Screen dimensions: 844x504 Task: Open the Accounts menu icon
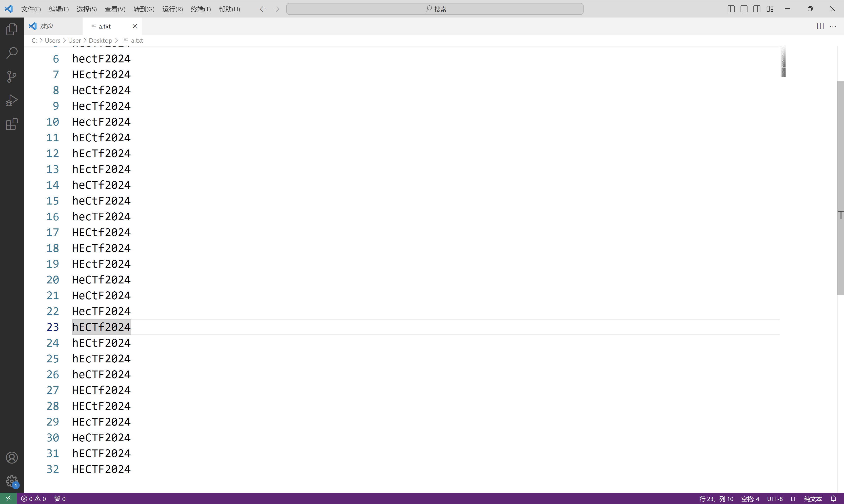click(12, 458)
